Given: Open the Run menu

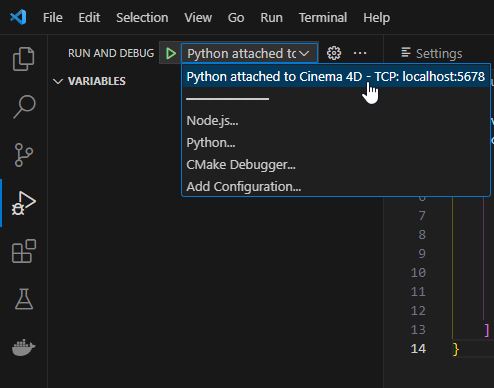Looking at the screenshot, I should point(271,18).
